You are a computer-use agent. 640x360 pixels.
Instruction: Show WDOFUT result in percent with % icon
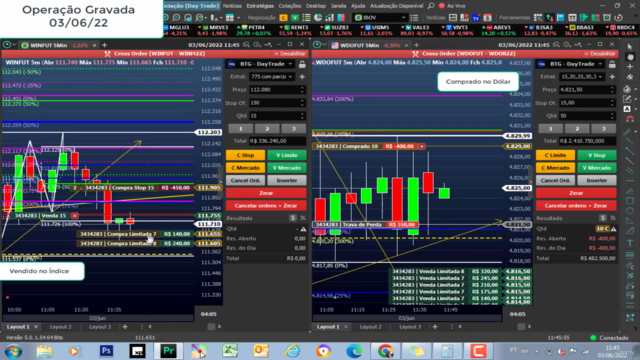(613, 218)
